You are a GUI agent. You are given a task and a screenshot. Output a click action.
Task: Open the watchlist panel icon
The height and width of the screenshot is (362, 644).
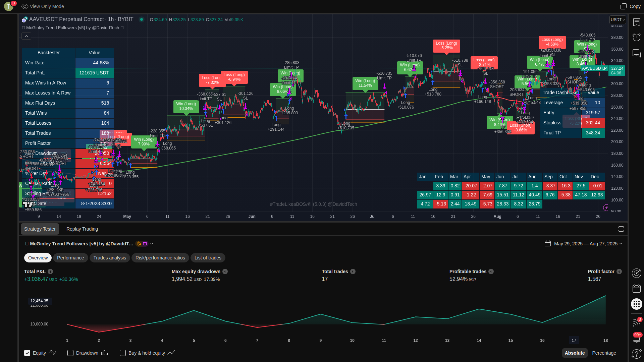(x=636, y=22)
